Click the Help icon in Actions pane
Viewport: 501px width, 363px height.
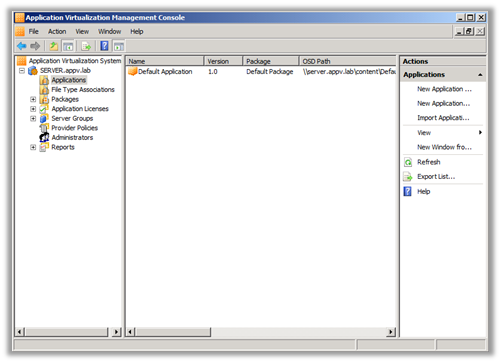(x=407, y=191)
